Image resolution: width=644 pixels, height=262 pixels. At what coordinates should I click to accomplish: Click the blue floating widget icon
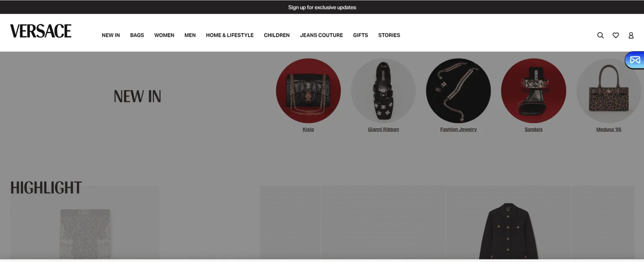pos(635,60)
